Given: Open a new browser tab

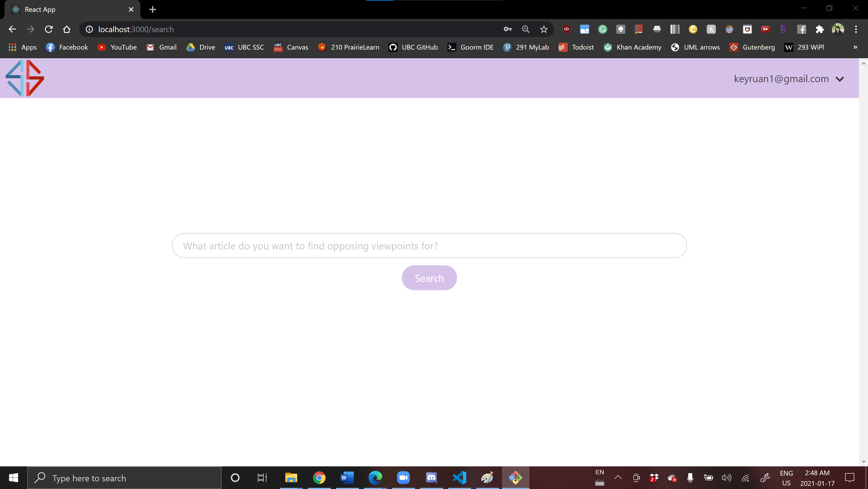Looking at the screenshot, I should (x=152, y=10).
